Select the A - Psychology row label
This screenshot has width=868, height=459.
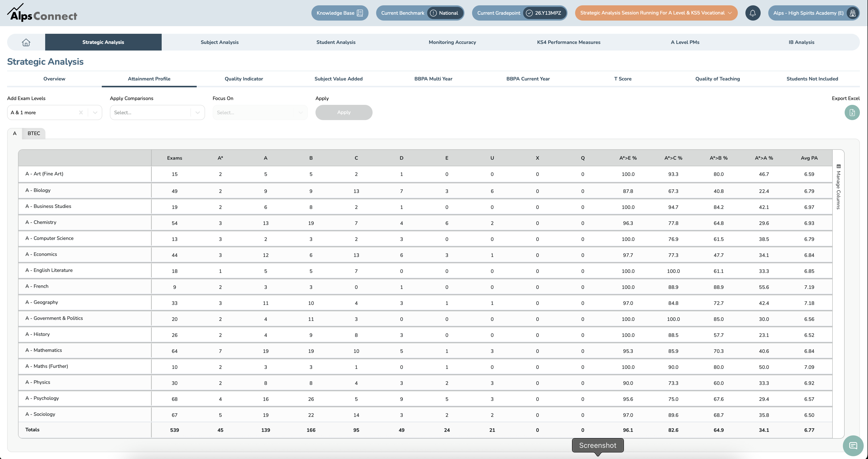(x=42, y=398)
